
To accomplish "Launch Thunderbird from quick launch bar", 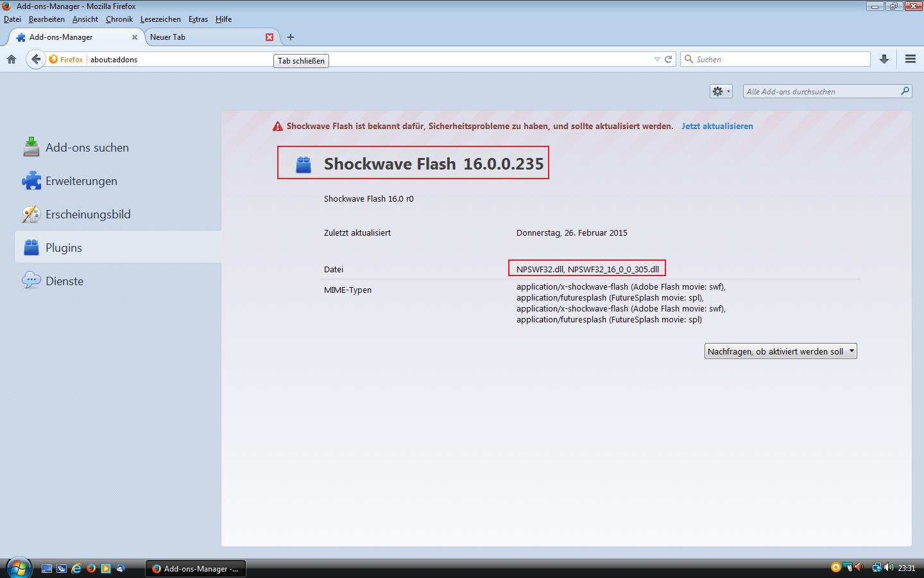I will coord(120,568).
